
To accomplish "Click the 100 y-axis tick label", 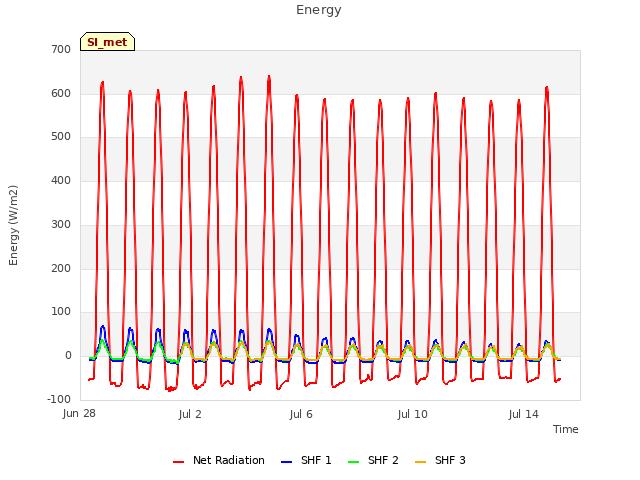I will coord(61,312).
